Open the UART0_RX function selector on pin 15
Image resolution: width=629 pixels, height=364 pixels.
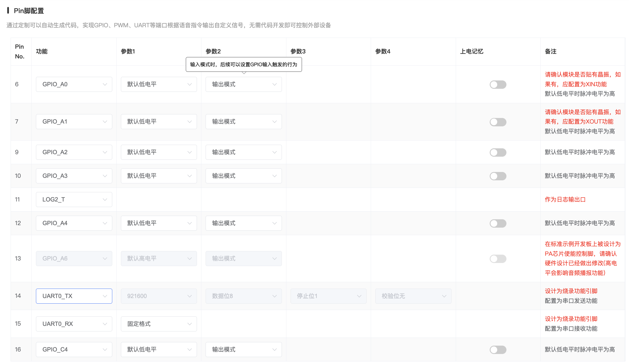coord(74,324)
